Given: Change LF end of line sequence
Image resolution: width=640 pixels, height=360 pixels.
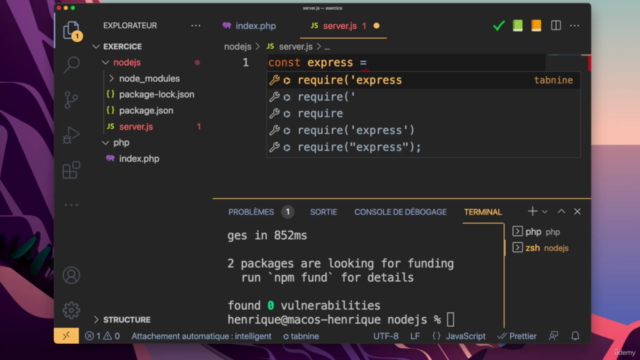Looking at the screenshot, I should (x=415, y=336).
